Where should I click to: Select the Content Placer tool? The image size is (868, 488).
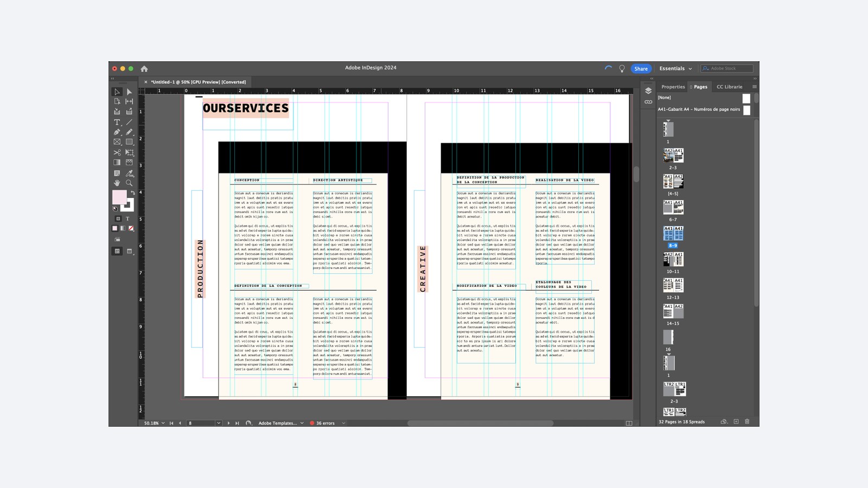[129, 112]
